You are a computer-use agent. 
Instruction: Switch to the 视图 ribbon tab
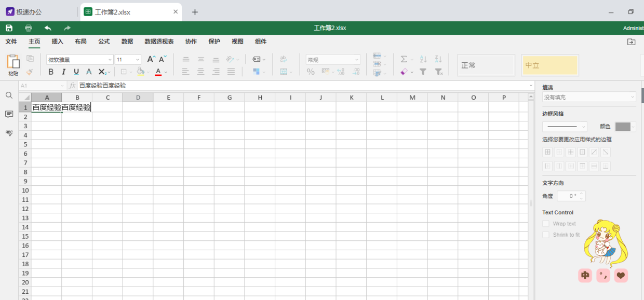tap(237, 42)
